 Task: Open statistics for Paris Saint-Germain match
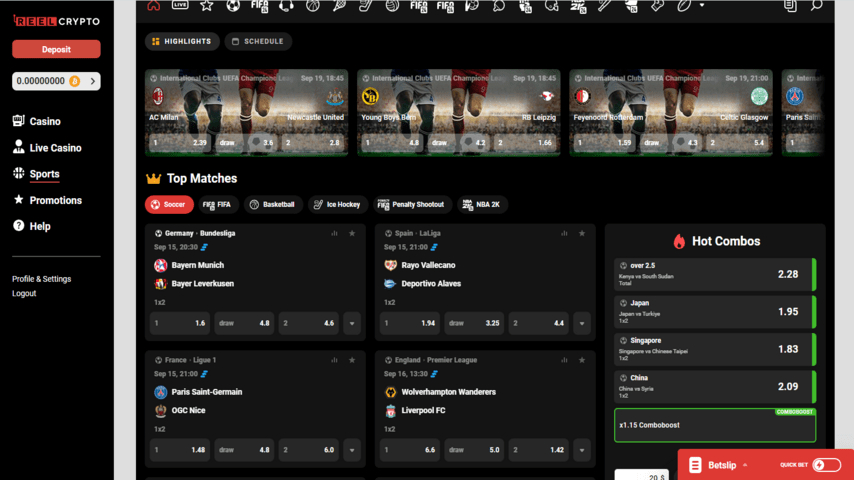click(x=334, y=360)
